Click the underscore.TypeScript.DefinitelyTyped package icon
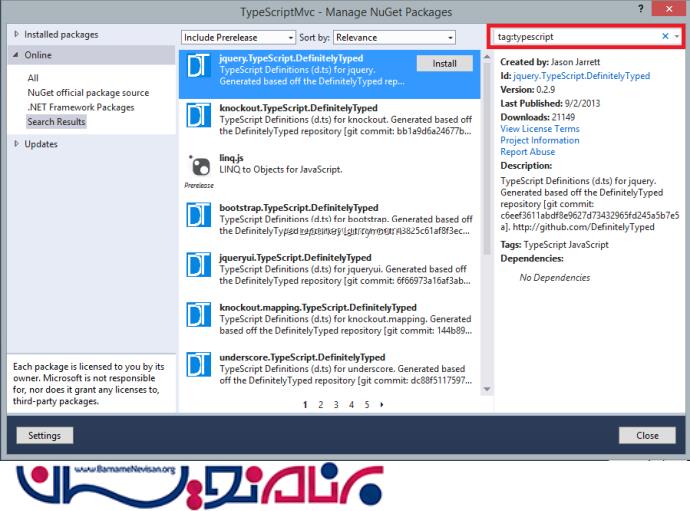 (198, 364)
